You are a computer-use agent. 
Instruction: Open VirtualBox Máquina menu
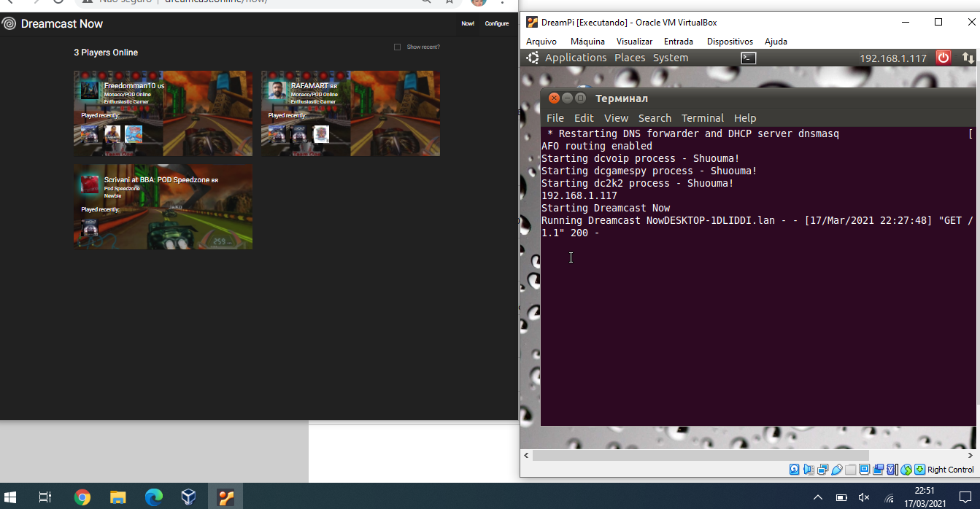[x=587, y=42]
